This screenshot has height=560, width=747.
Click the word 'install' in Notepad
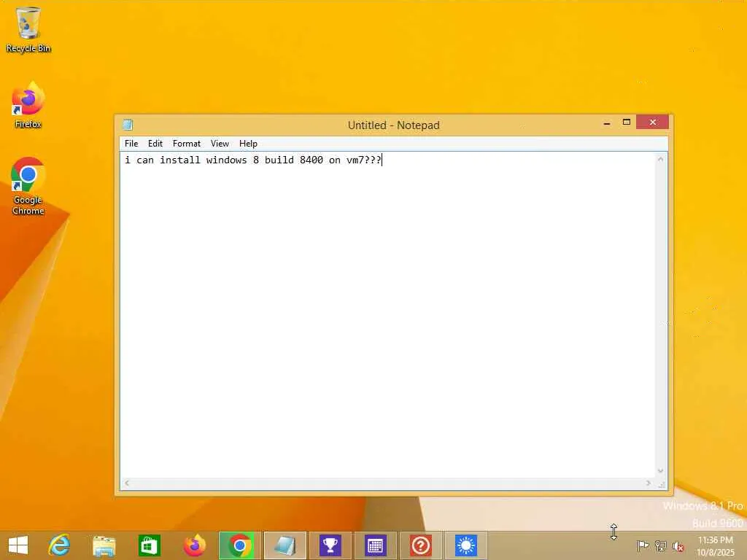tap(180, 160)
